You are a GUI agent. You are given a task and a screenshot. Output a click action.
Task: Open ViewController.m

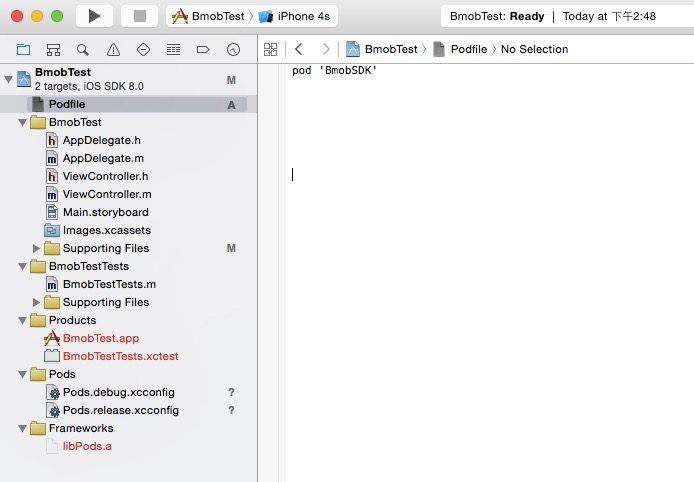[99, 194]
